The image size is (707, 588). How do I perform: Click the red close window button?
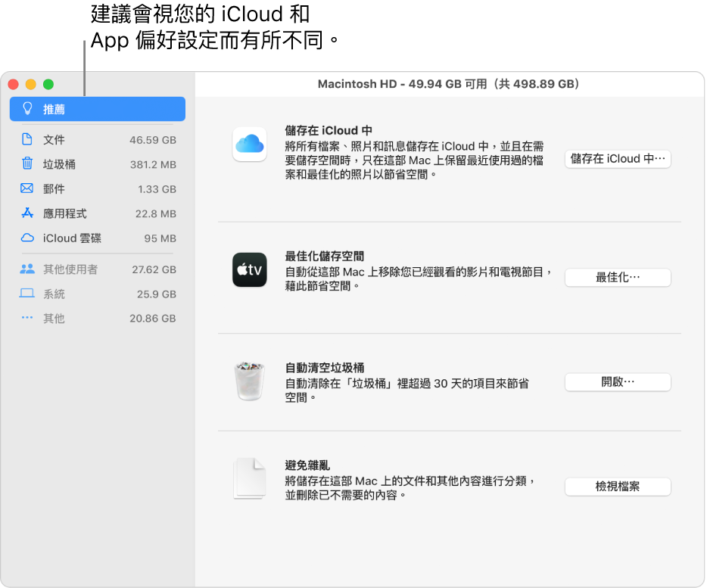[x=13, y=84]
